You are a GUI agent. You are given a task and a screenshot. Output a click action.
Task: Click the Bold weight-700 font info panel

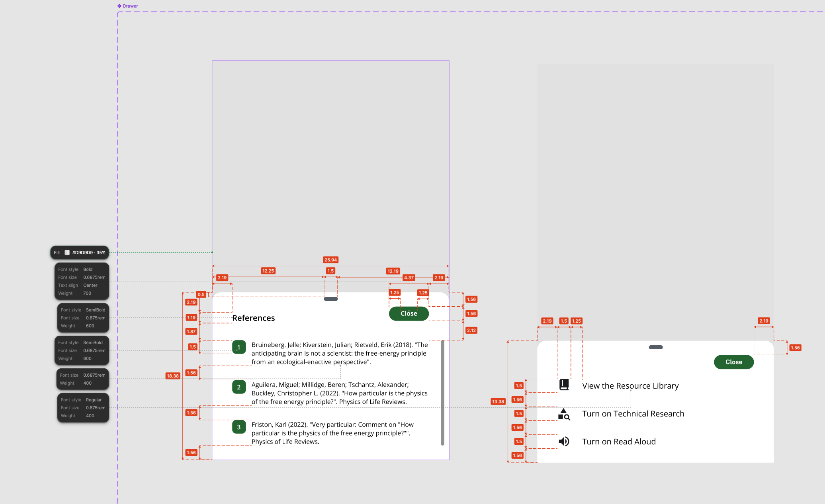click(81, 281)
